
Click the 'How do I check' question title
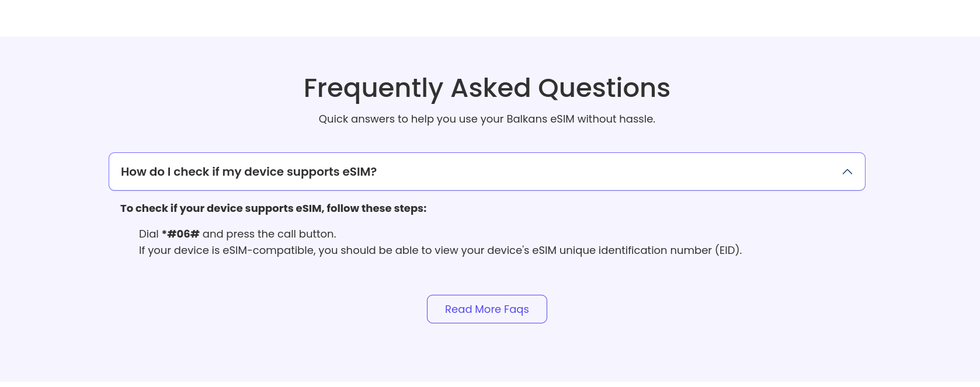coord(248,172)
